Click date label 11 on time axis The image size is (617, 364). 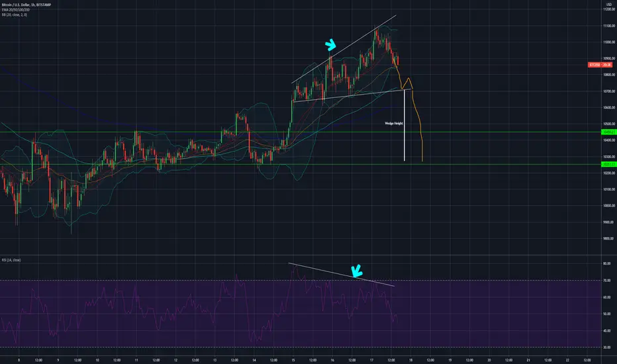click(136, 360)
